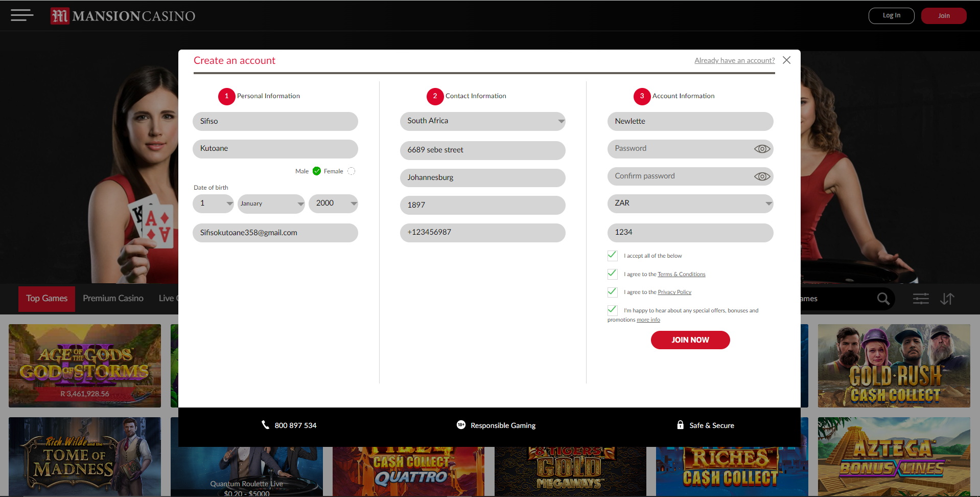The height and width of the screenshot is (497, 980).
Task: Click the email address field
Action: click(x=275, y=233)
